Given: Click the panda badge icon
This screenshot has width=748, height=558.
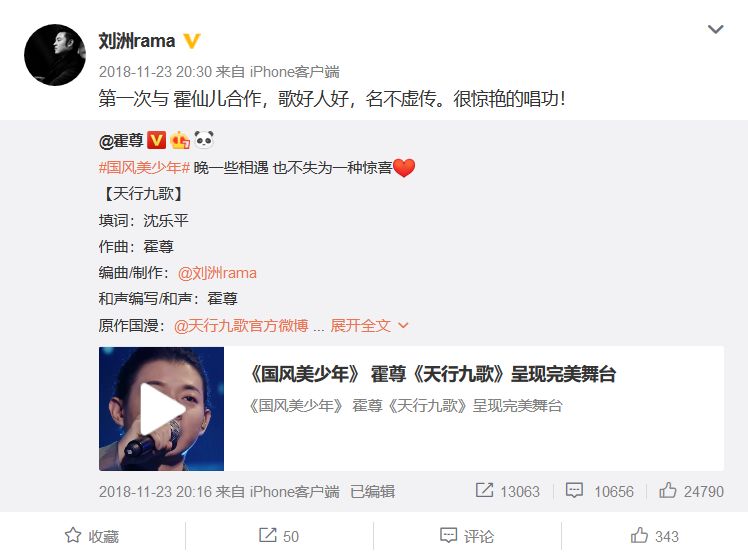Looking at the screenshot, I should point(204,140).
